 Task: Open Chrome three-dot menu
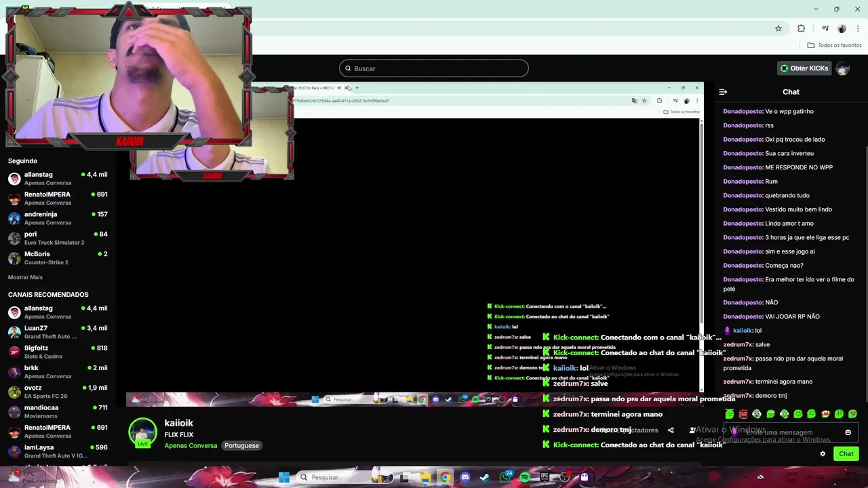coord(858,28)
